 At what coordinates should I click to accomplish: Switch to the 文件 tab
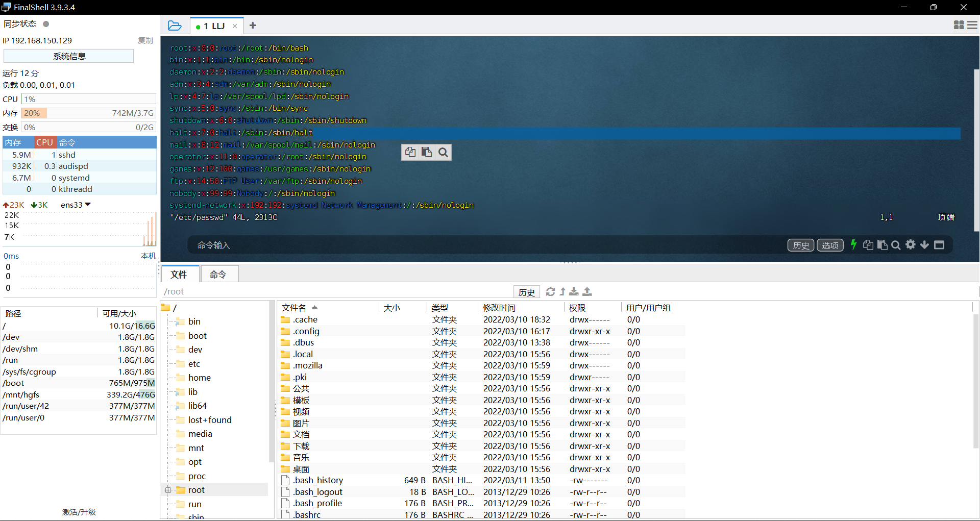click(179, 275)
